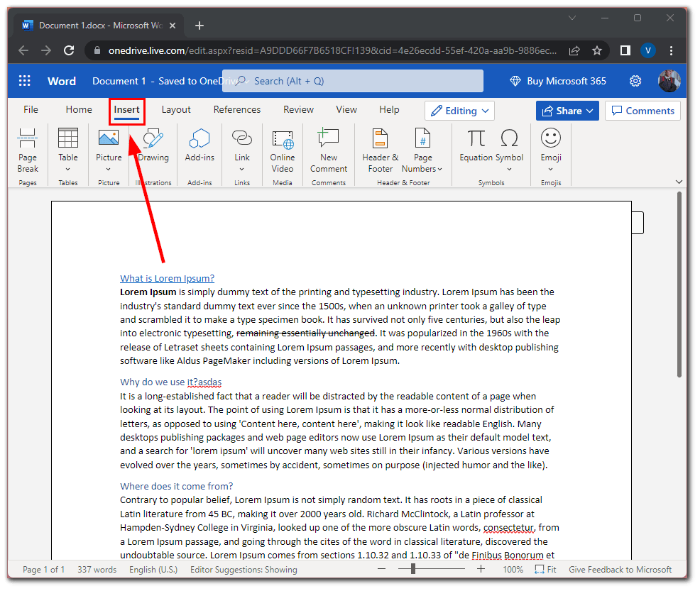Image resolution: width=700 pixels, height=591 pixels.
Task: Expand the Picture dropdown
Action: click(x=109, y=170)
